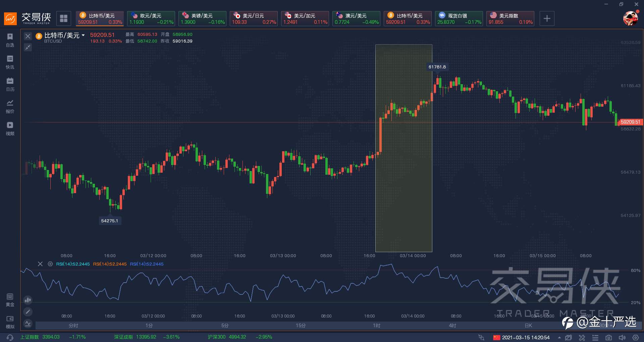Screen dimensions: 644x342
Task: Click the crossed-out screen icon in status bar
Action: [x=569, y=337]
